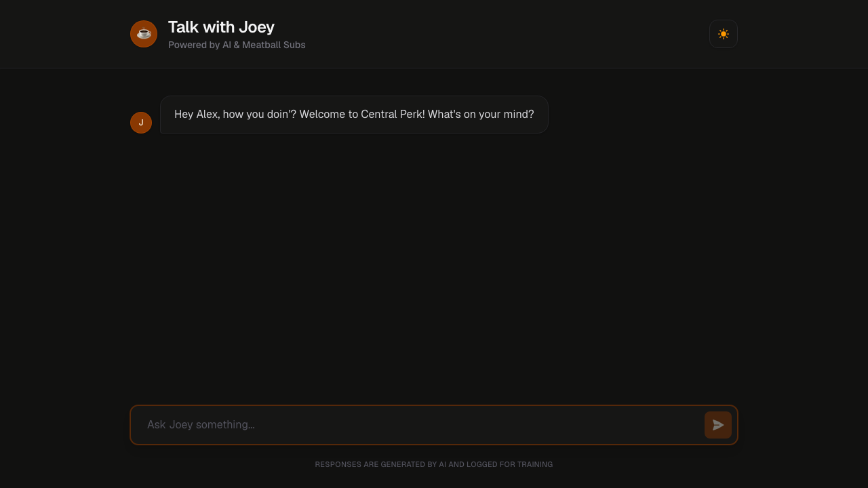Click the "Responses are generated by AI" disclaimer
Viewport: 868px width, 488px height.
pos(434,464)
